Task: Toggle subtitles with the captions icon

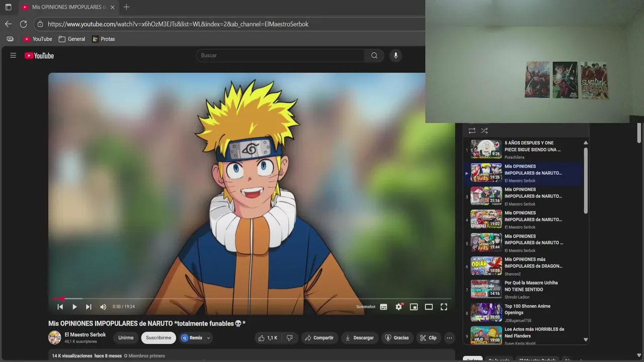Action: [x=383, y=307]
